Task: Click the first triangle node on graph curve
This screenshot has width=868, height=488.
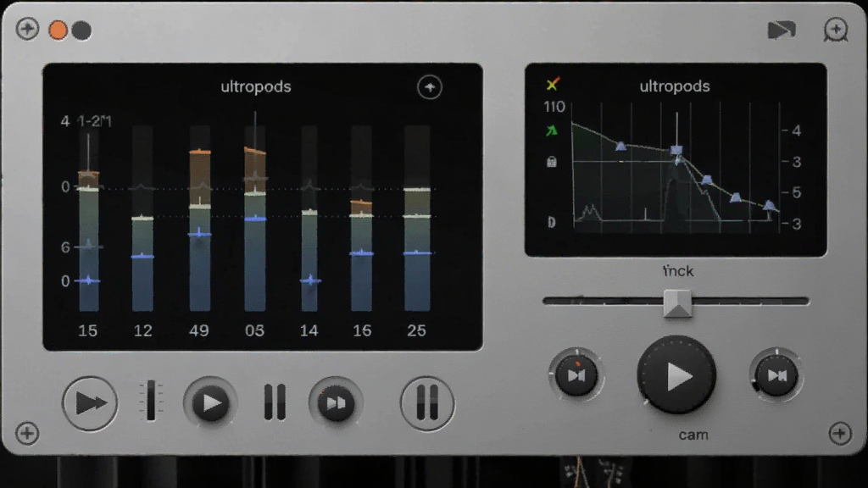Action: click(x=621, y=146)
